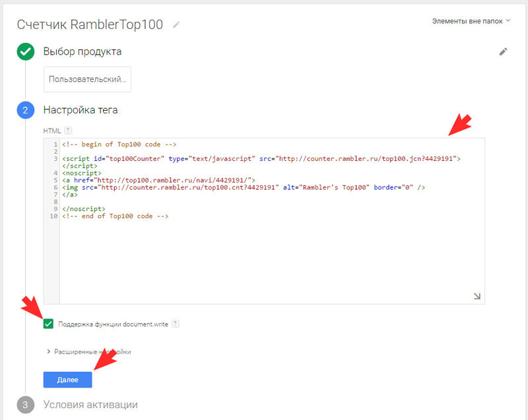Click the a href line with top100.rambler.ru

click(x=158, y=180)
